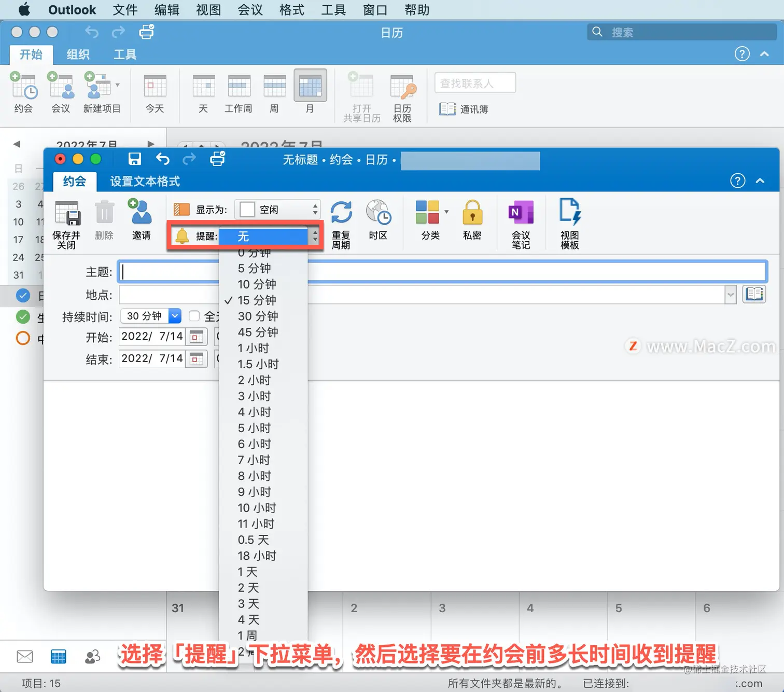Open Meeting Notes (会议笔记) OneNote icon
Screen dimensions: 784x692
pyautogui.click(x=521, y=212)
